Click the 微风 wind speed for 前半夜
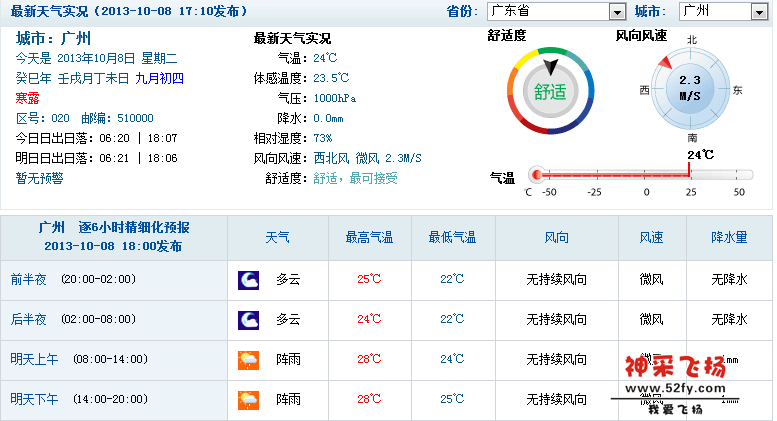777x421 pixels. click(x=651, y=279)
